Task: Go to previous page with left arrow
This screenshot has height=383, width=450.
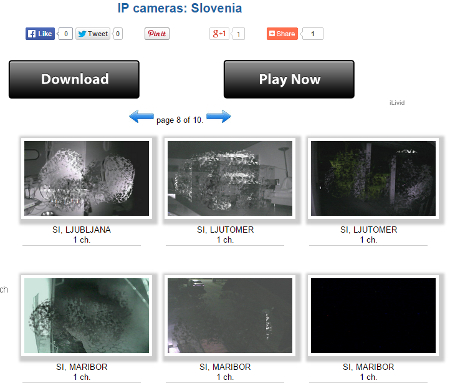Action: pyautogui.click(x=141, y=117)
